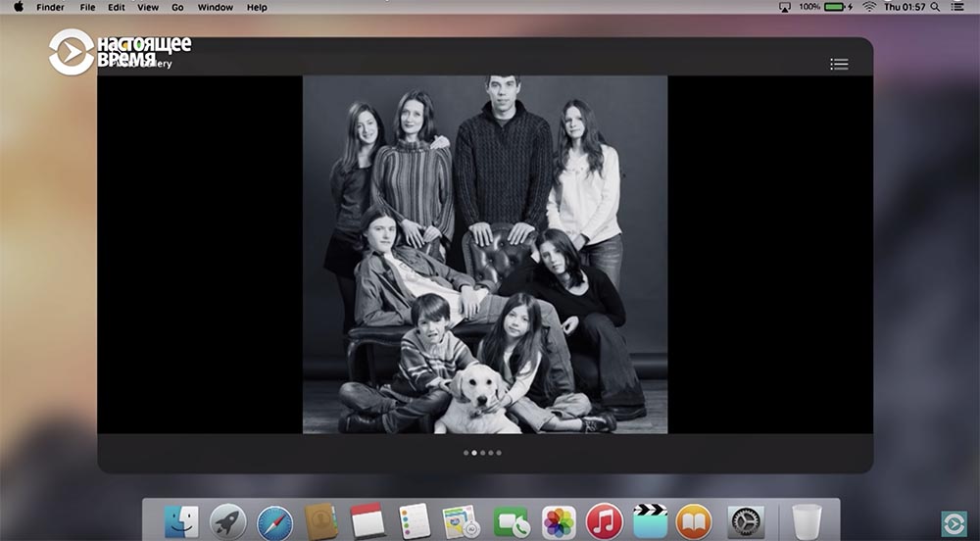Open iBooks from the Dock

pos(694,522)
